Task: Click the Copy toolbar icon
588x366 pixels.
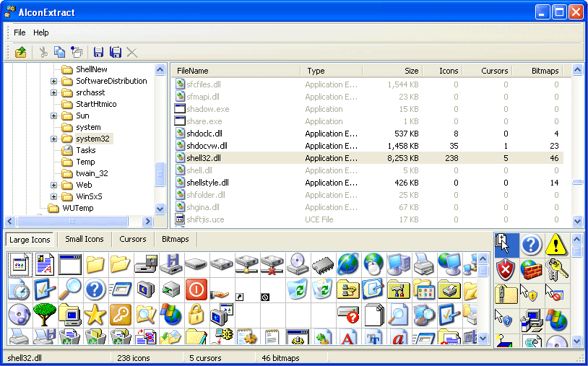Action: 59,52
